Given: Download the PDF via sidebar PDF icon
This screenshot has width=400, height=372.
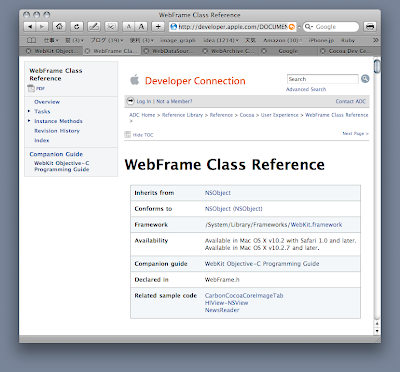Looking at the screenshot, I should coord(31,88).
